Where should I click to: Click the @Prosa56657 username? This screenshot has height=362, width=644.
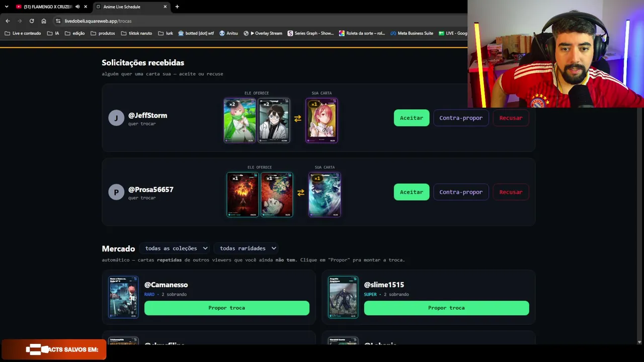point(151,190)
